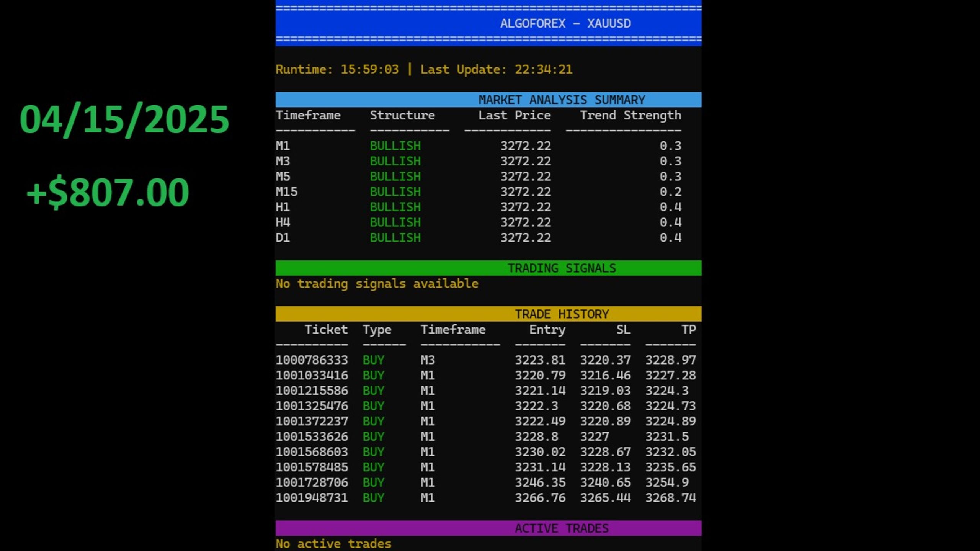Click BULLISH in the M15 row
The height and width of the screenshot is (551, 980).
(x=395, y=192)
